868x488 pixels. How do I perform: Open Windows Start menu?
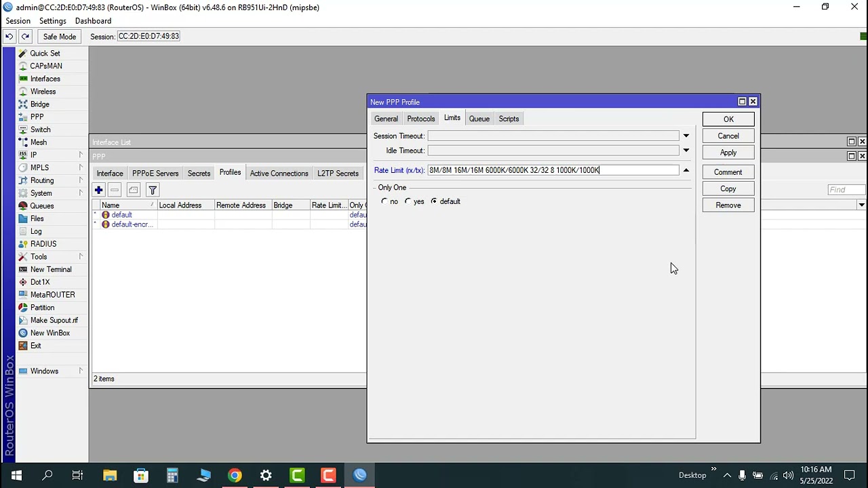pos(16,476)
